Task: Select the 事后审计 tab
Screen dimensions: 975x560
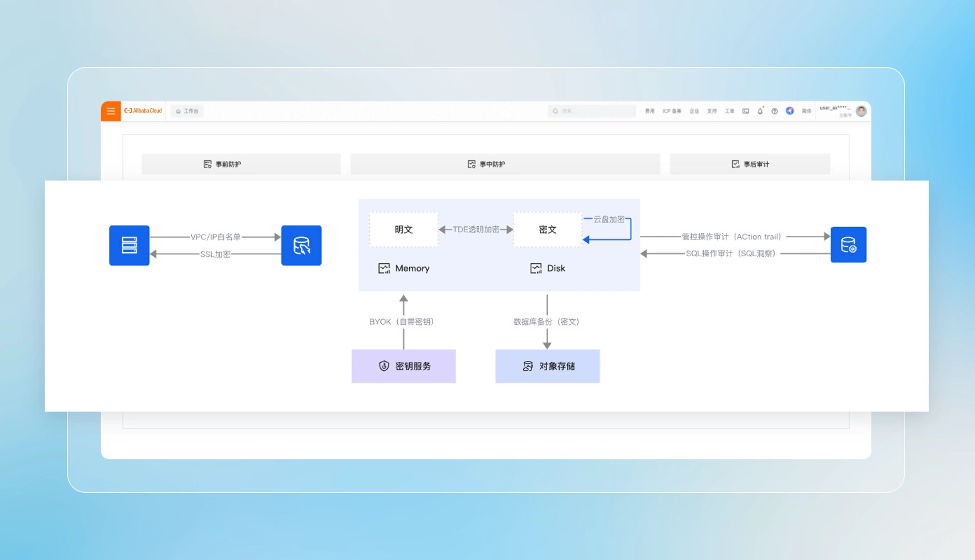Action: 750,164
